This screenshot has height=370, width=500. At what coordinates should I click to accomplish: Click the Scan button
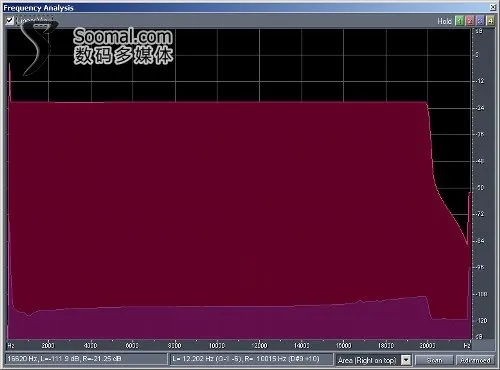(434, 360)
